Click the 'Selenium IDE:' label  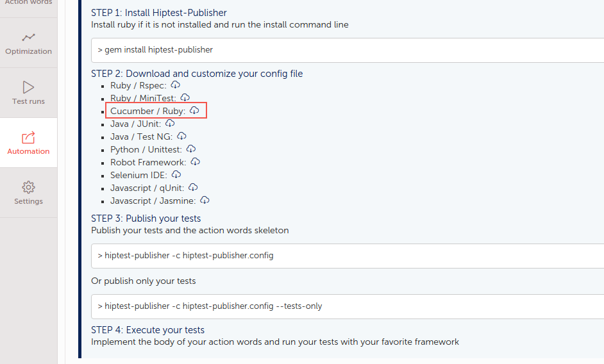point(138,175)
